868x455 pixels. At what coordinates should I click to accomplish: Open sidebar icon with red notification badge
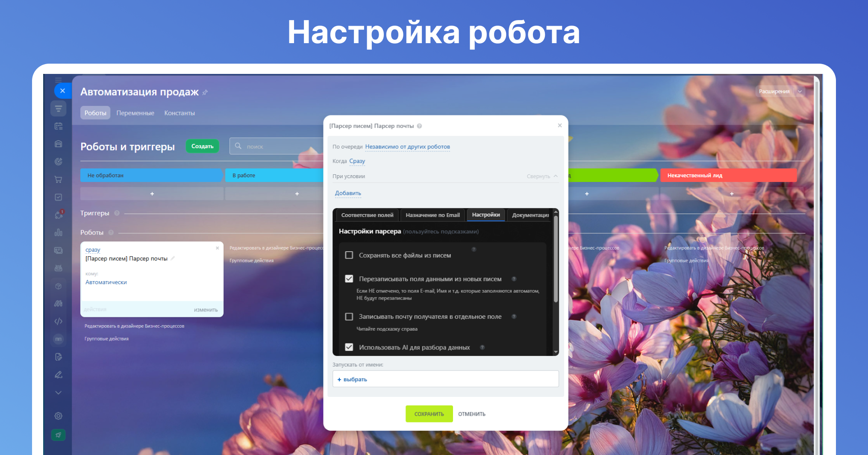[59, 214]
